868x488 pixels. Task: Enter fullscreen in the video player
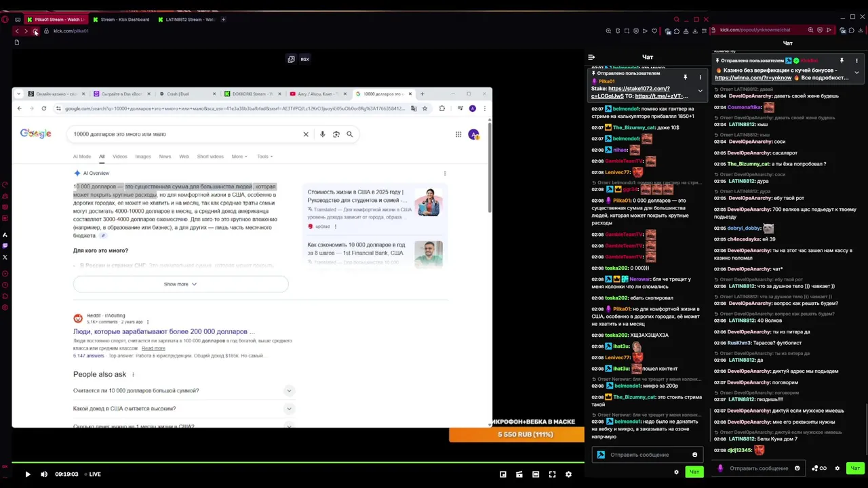coord(552,474)
